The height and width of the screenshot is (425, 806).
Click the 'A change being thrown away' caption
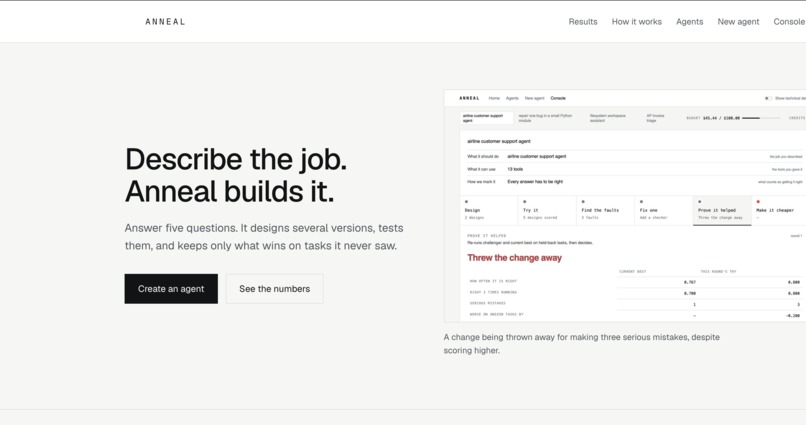point(581,344)
